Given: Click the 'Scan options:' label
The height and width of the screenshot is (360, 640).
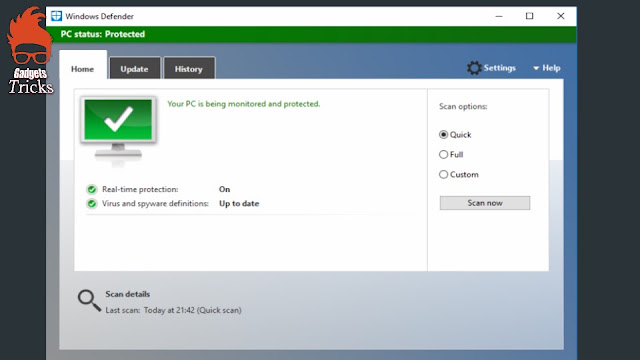Looking at the screenshot, I should click(x=463, y=107).
